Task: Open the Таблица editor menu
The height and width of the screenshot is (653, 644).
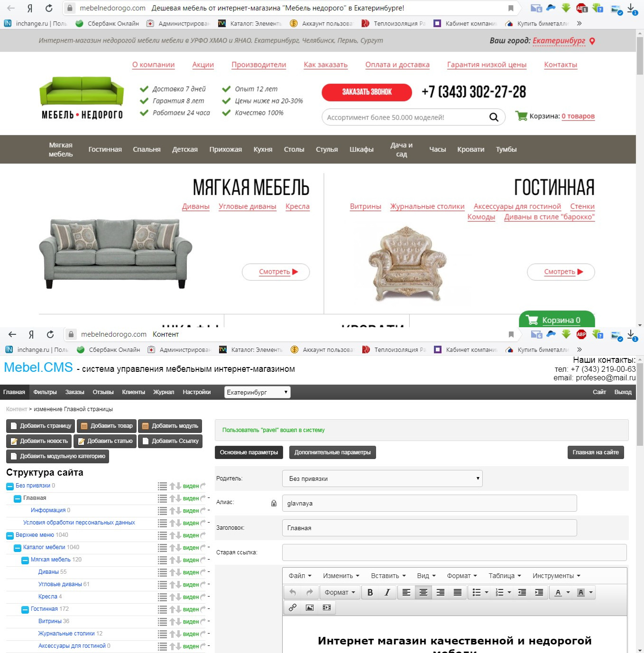Action: tap(505, 576)
